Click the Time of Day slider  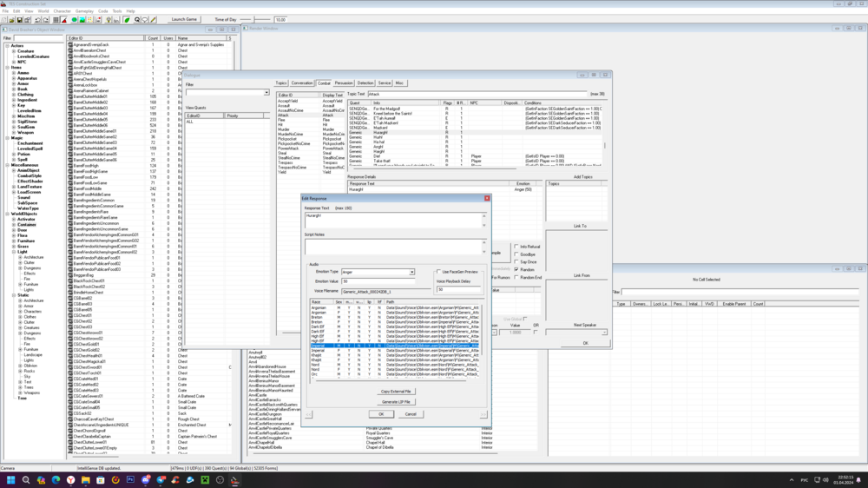(254, 20)
